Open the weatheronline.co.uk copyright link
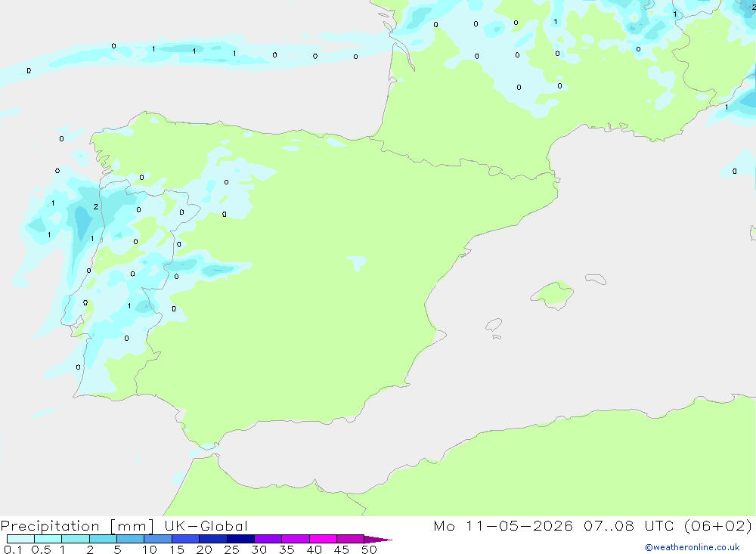The image size is (756, 554). (692, 547)
